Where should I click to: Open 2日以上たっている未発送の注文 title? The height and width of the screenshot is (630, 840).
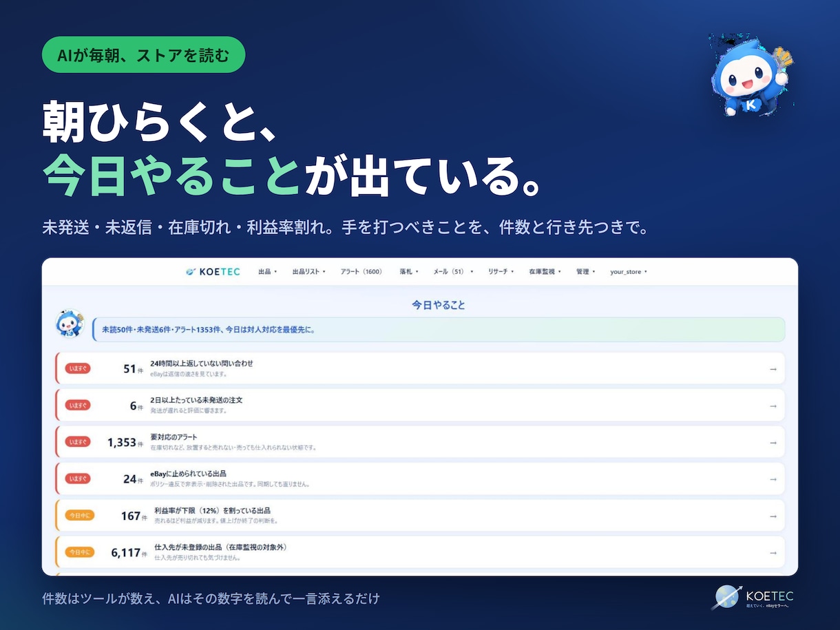tap(197, 400)
